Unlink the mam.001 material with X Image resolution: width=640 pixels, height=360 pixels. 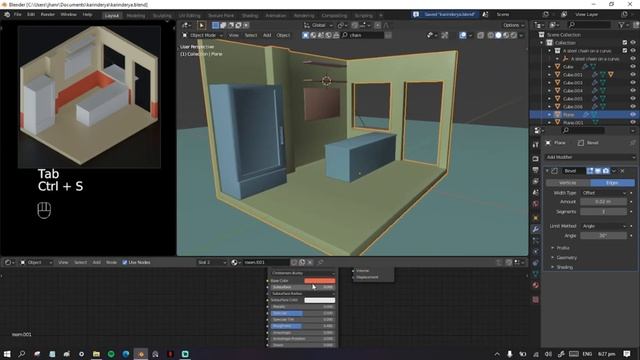click(x=310, y=262)
